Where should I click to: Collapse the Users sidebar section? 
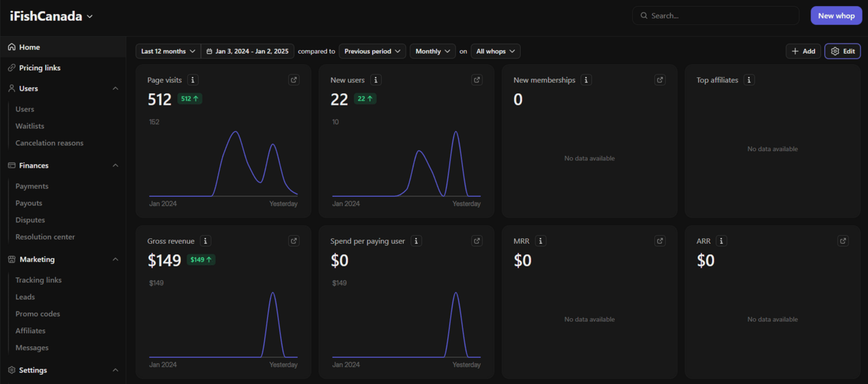[x=116, y=88]
